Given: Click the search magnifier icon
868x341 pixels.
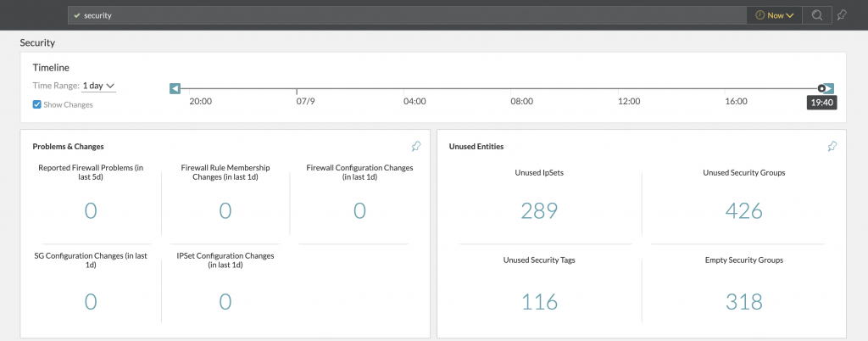Looking at the screenshot, I should pyautogui.click(x=816, y=15).
